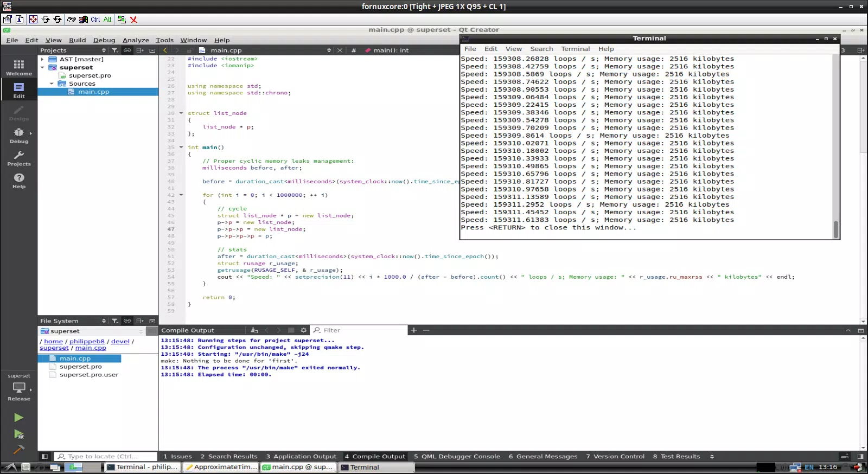Image resolution: width=868 pixels, height=474 pixels.
Task: Decrease Compile Output font size
Action: coord(426,330)
